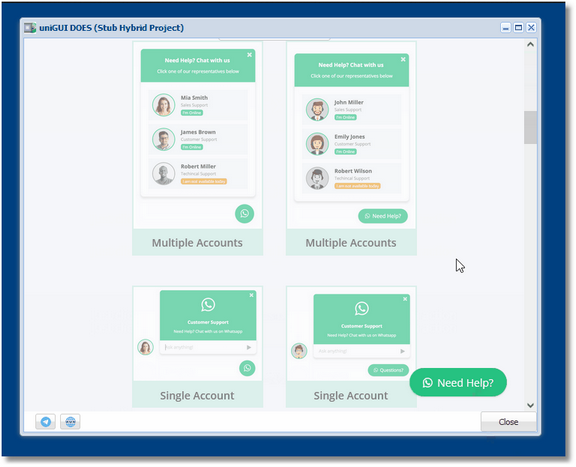The height and width of the screenshot is (467, 576).
Task: Select James Brown's avatar
Action: coord(163,139)
